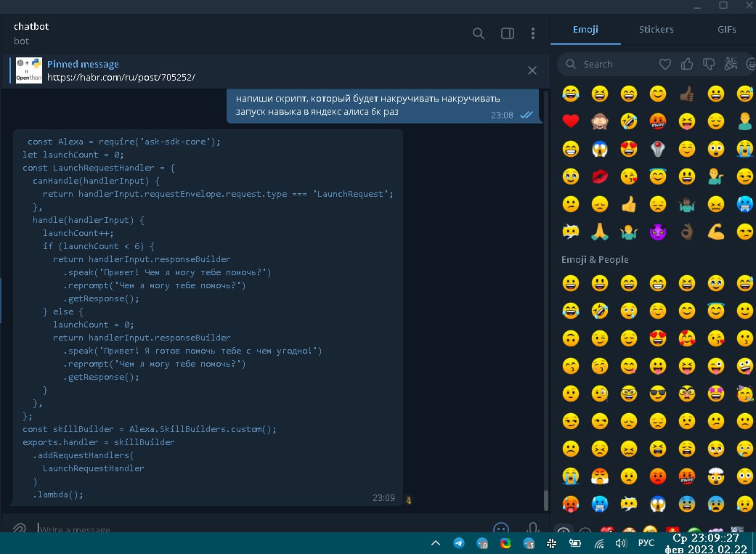Insert the see-no-evil monkey emoji

(x=599, y=121)
